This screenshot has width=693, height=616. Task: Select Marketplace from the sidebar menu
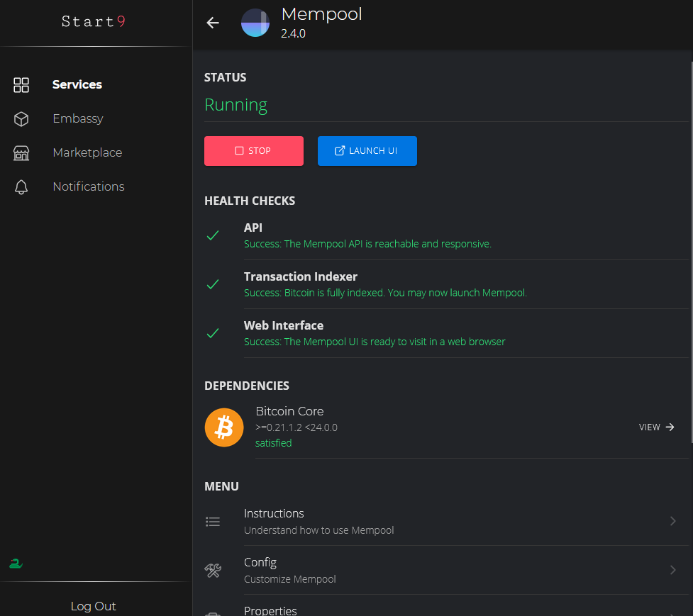click(87, 152)
